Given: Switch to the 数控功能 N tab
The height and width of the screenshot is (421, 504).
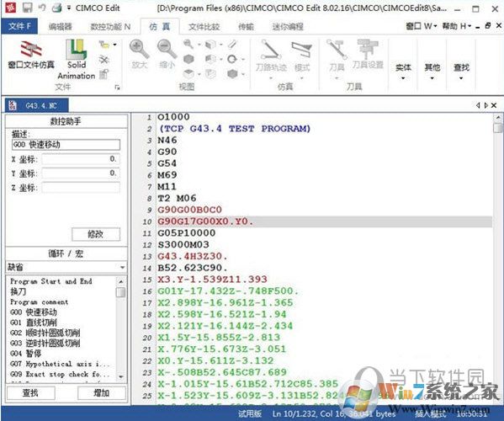Looking at the screenshot, I should 110,27.
